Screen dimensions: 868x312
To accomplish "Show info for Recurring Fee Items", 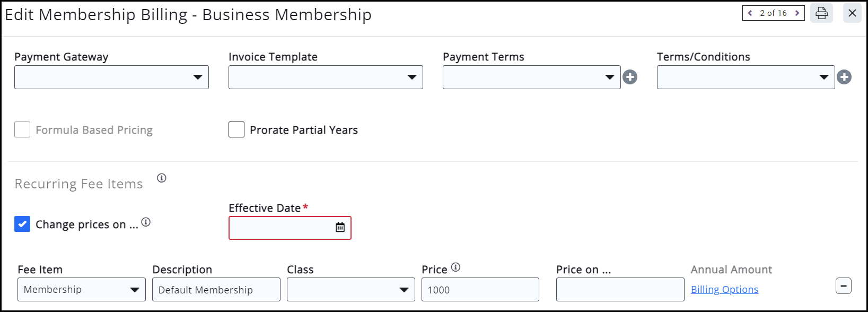I will [x=162, y=178].
